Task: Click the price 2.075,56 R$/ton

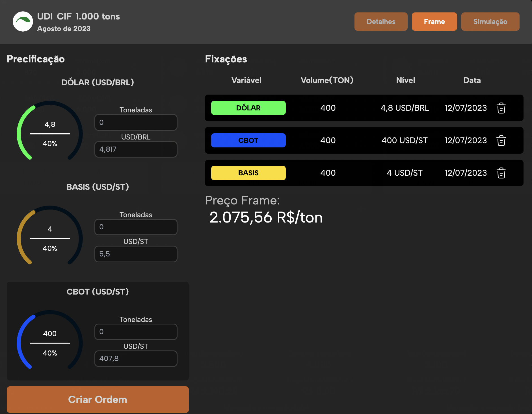Action: click(x=266, y=217)
